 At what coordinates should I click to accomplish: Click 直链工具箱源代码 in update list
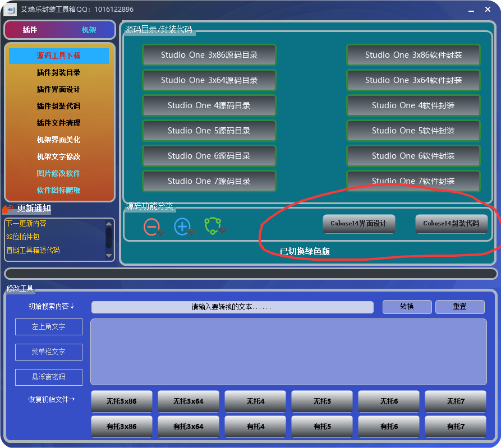pos(33,250)
